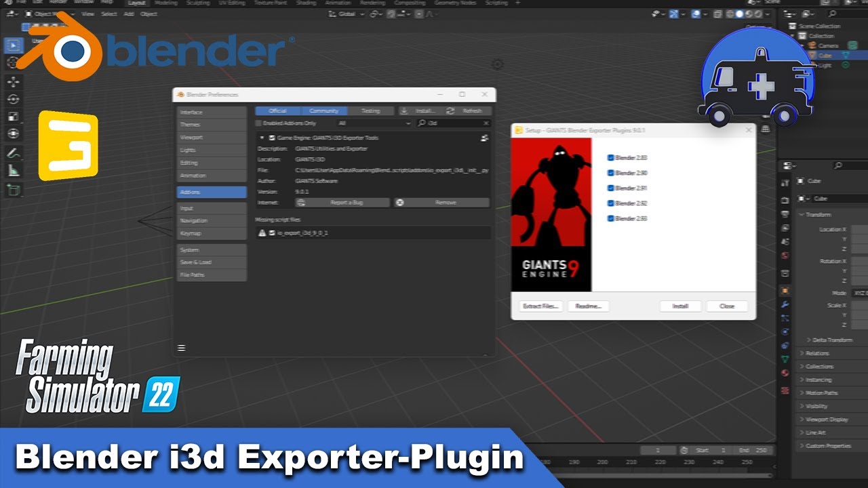Open the Render properties tab
This screenshot has height=488, width=868.
(x=785, y=200)
